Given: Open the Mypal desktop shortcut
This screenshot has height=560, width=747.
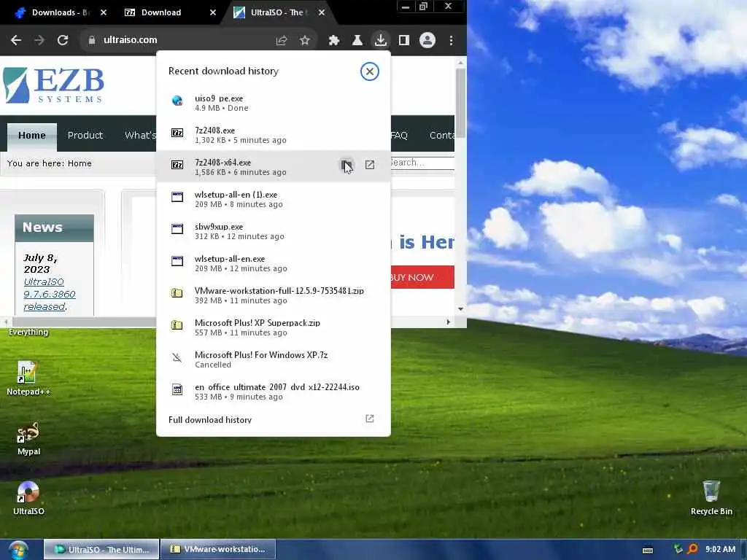Looking at the screenshot, I should [28, 439].
